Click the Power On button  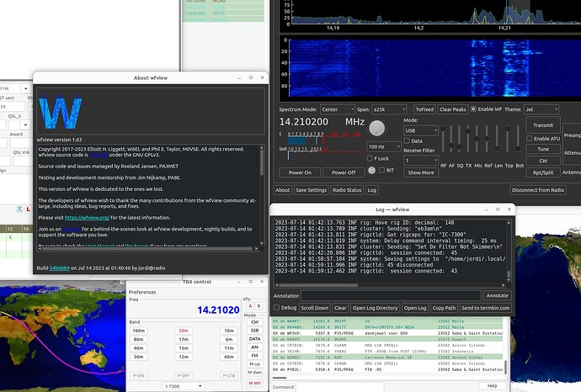coord(300,172)
